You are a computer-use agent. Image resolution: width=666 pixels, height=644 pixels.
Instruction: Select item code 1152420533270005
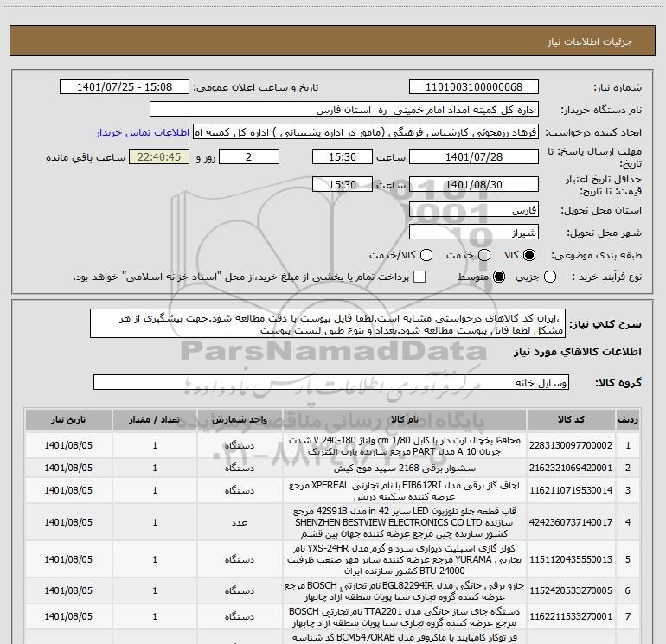point(571,590)
